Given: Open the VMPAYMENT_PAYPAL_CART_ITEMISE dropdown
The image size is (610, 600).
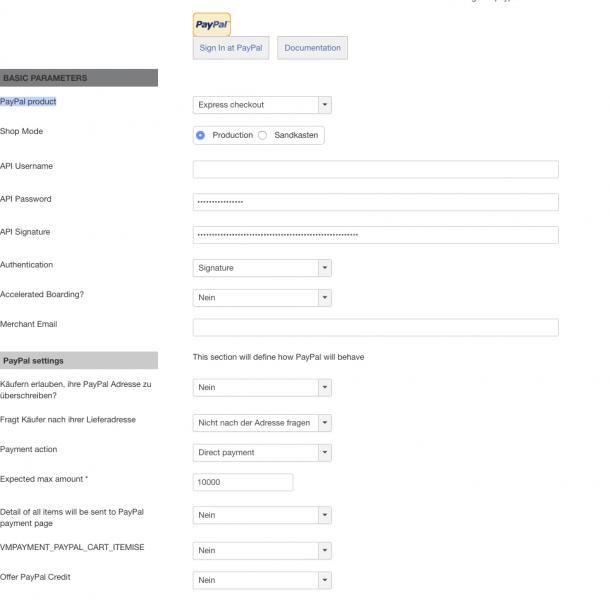Looking at the screenshot, I should click(x=261, y=551).
